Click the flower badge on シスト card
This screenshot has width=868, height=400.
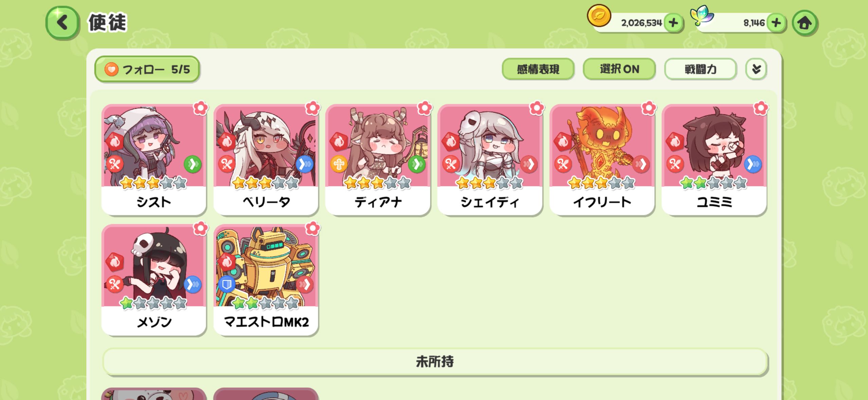click(x=200, y=108)
